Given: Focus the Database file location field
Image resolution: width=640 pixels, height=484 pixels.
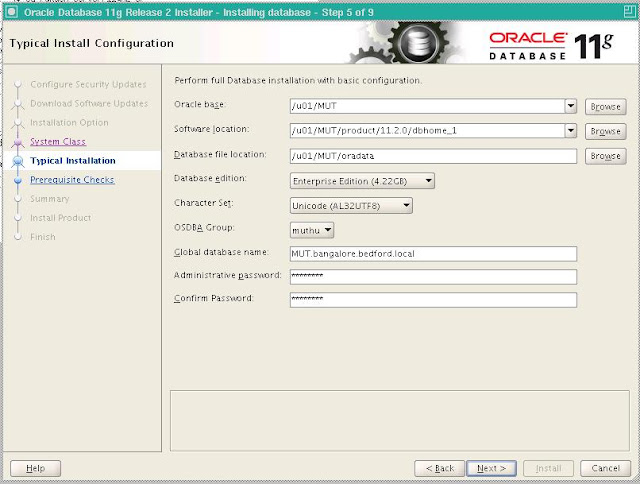Looking at the screenshot, I should tap(433, 156).
